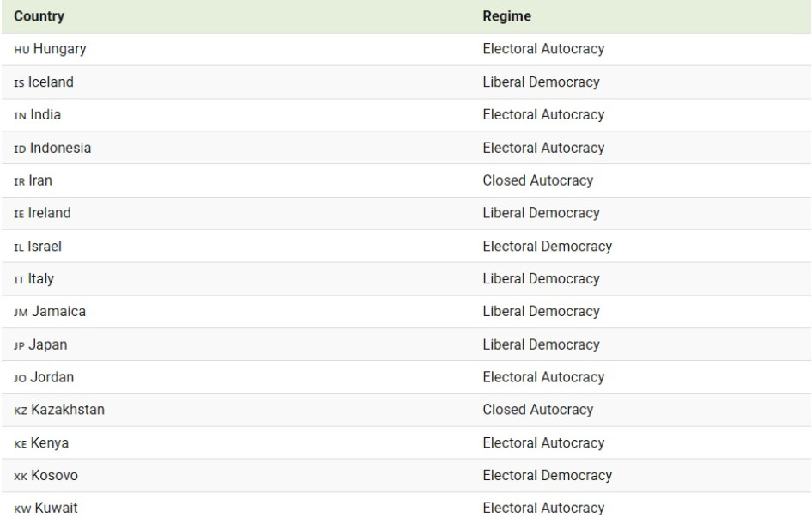Click Iceland's Liberal Democracy cell
Image resolution: width=812 pixels, height=518 pixels.
tap(541, 82)
